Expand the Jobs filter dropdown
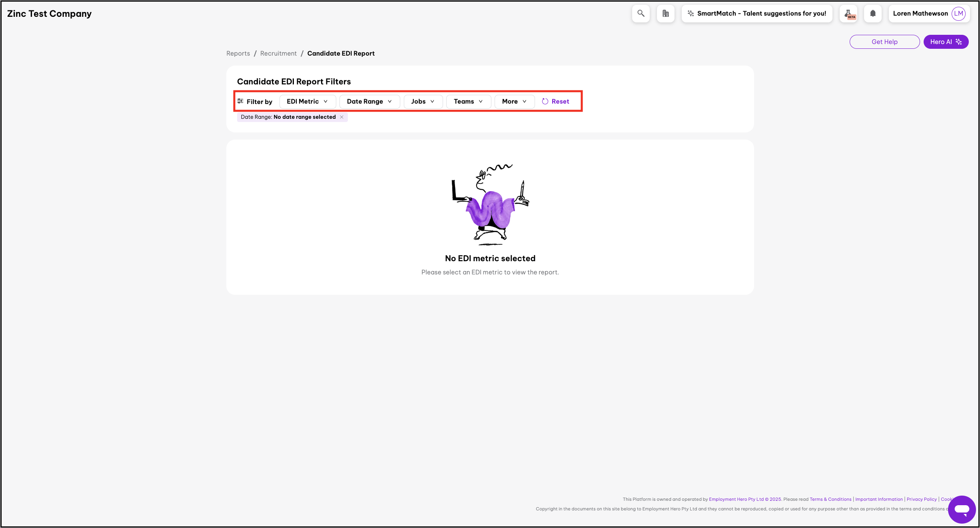This screenshot has width=980, height=528. tap(423, 102)
